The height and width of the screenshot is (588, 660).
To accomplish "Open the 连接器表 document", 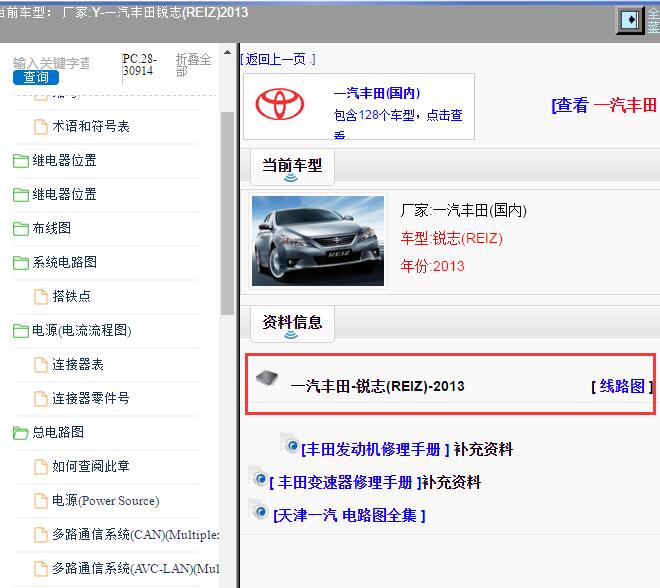I will click(78, 365).
